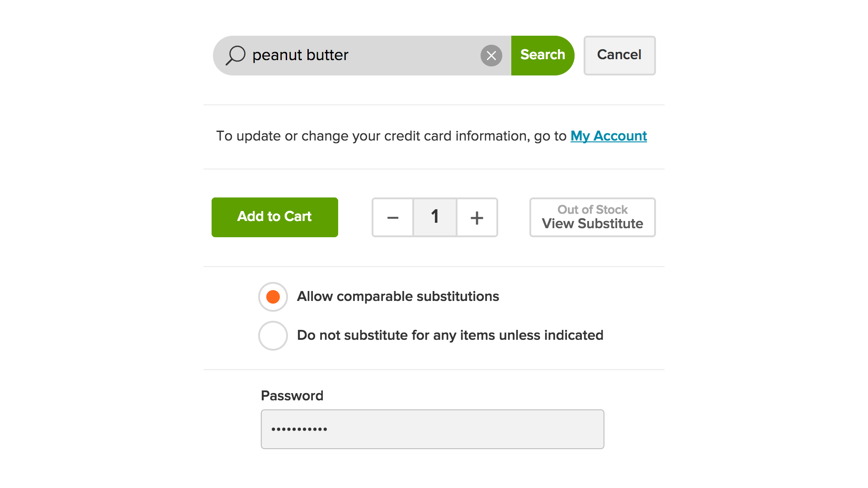Click the quantity field showing 1
868x488 pixels.
435,217
